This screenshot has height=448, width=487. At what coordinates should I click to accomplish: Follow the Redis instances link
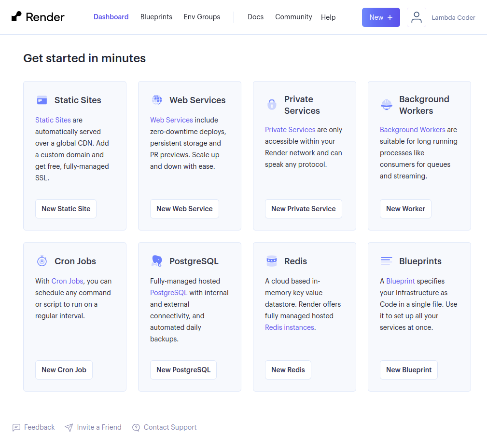(290, 327)
